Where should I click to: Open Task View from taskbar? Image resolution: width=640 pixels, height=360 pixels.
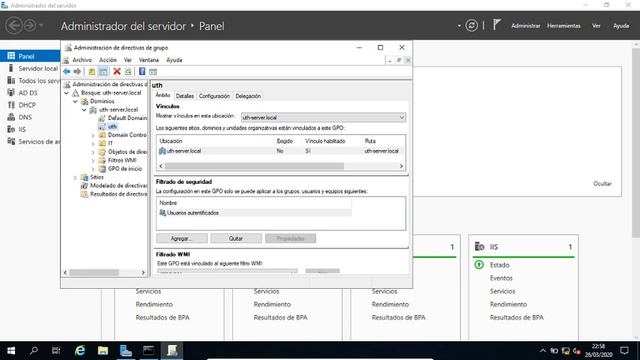[56, 351]
